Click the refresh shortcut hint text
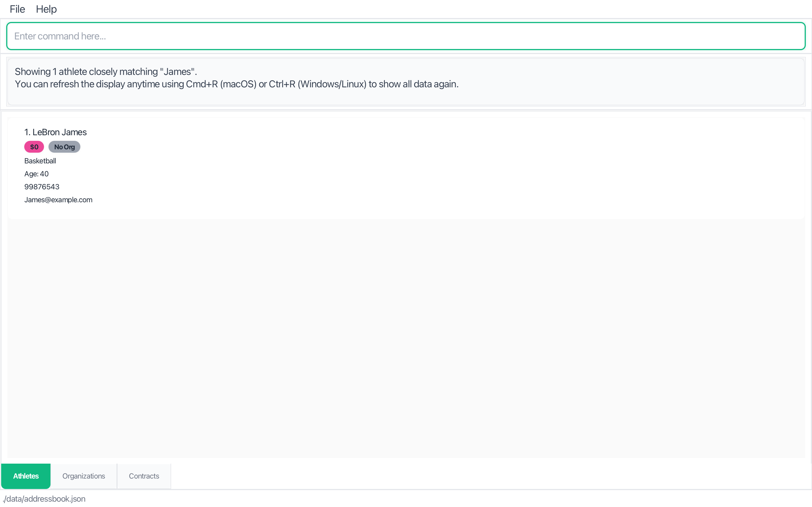The height and width of the screenshot is (507, 812). 237,84
